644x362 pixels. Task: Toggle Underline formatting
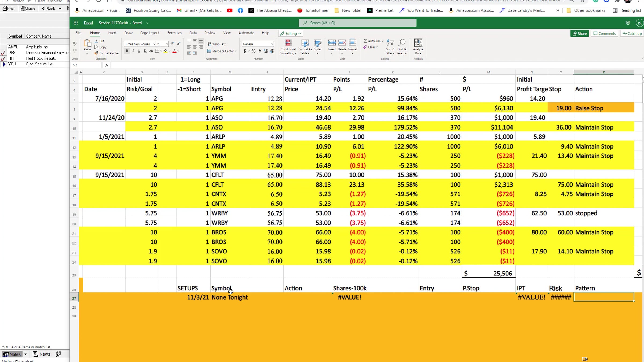point(139,51)
